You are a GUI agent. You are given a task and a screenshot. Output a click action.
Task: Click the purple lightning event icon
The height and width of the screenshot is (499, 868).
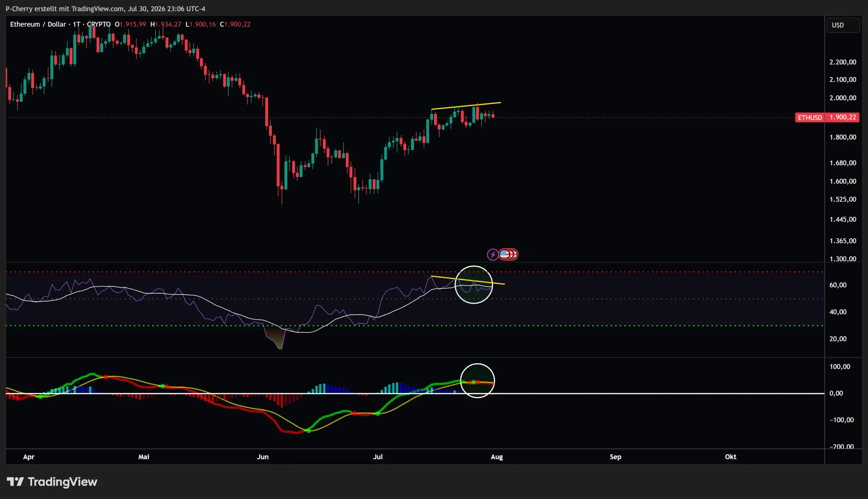point(493,254)
